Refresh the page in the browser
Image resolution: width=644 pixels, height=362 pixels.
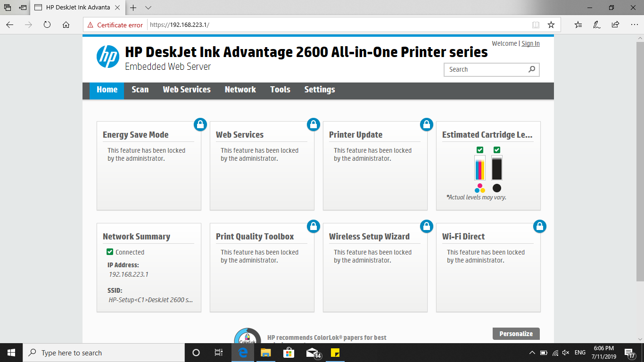click(47, 25)
